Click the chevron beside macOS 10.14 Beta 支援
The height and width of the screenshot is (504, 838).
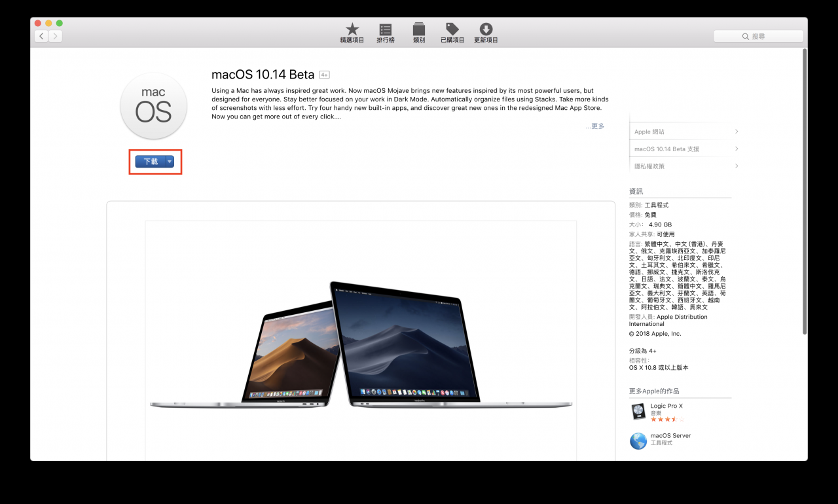(x=737, y=149)
